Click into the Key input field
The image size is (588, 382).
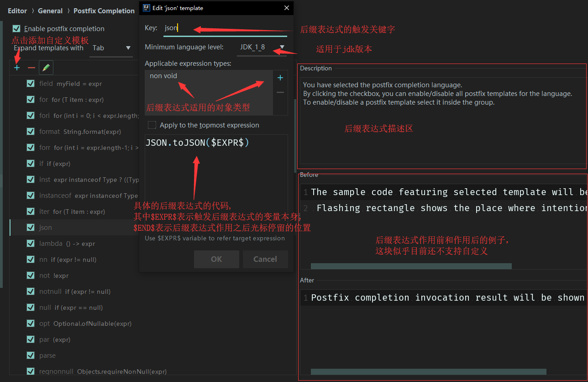tap(225, 28)
